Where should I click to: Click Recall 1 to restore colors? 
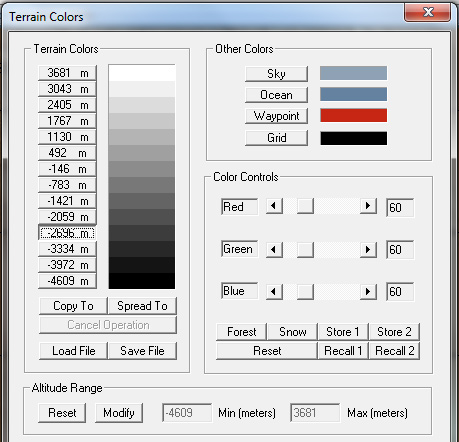tap(343, 351)
